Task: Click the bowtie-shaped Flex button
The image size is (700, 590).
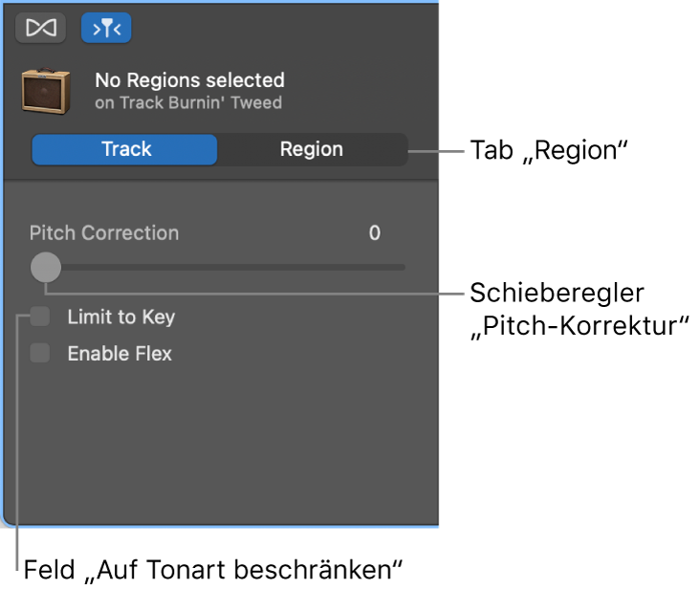Action: pyautogui.click(x=40, y=29)
